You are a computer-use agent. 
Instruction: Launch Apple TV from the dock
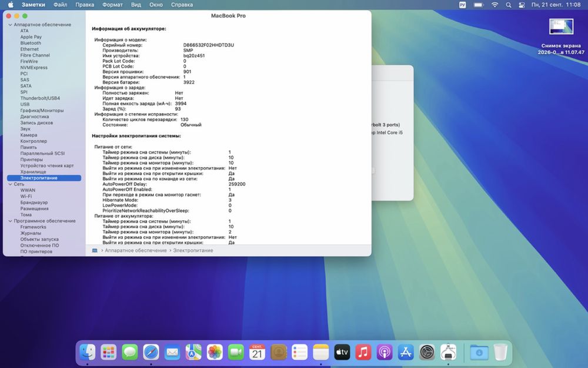342,352
